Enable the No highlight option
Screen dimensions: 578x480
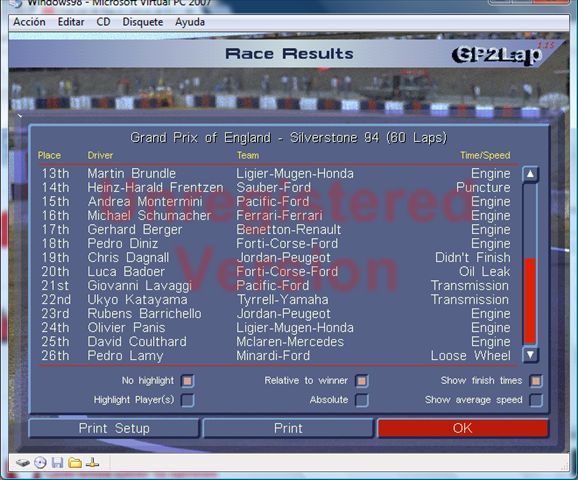[x=188, y=381]
